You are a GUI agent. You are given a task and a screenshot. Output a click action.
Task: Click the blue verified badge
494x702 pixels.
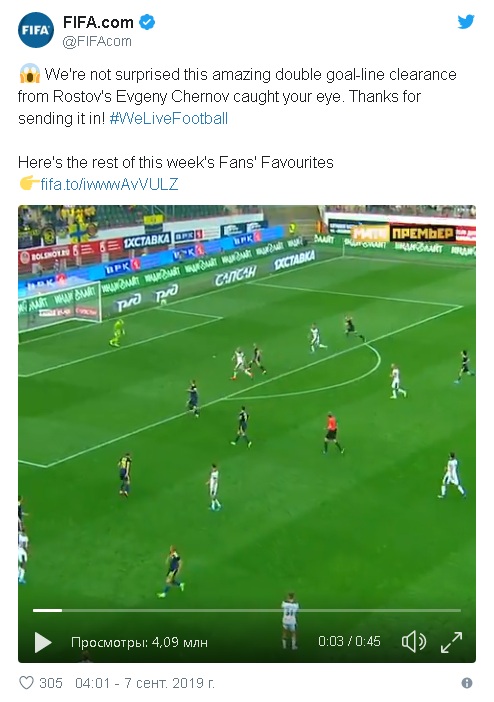click(147, 22)
